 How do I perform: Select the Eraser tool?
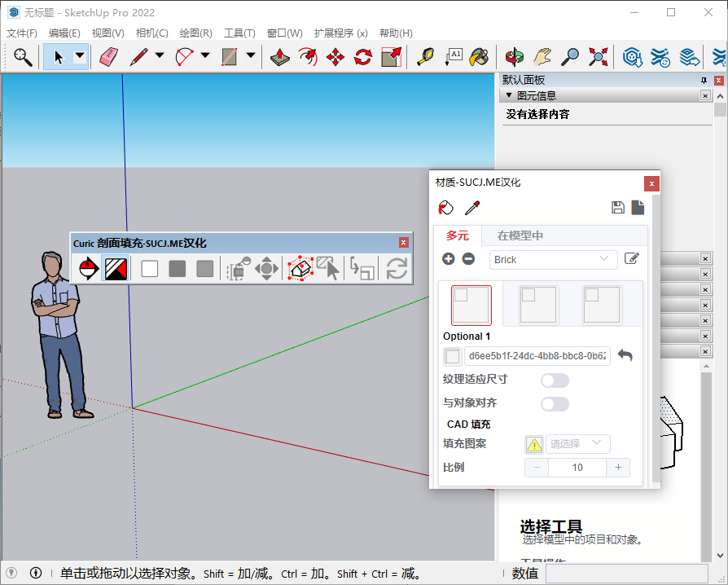click(x=109, y=57)
